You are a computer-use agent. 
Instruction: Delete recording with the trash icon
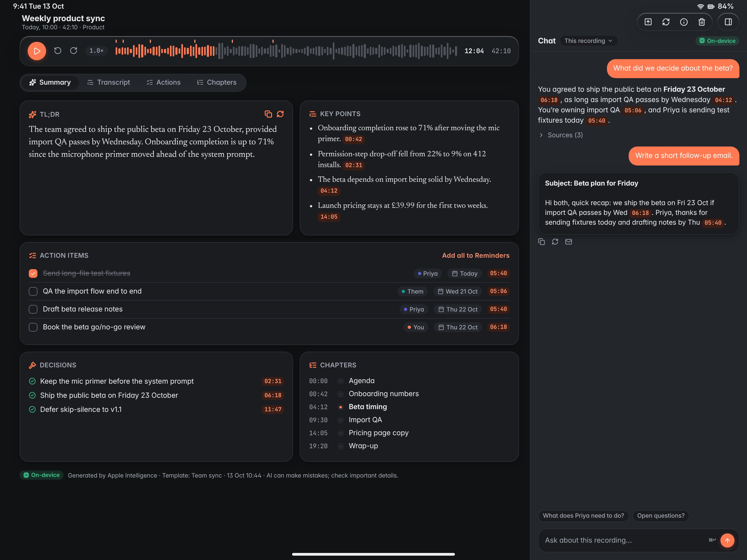pos(701,22)
